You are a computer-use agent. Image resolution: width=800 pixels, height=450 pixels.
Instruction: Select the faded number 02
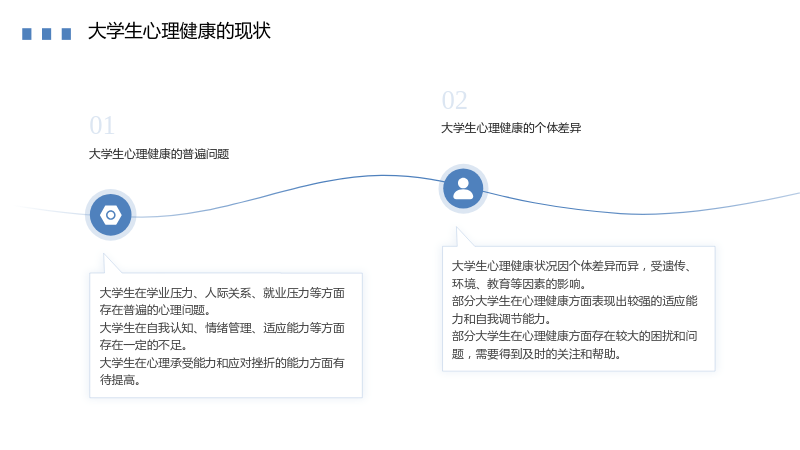455,101
